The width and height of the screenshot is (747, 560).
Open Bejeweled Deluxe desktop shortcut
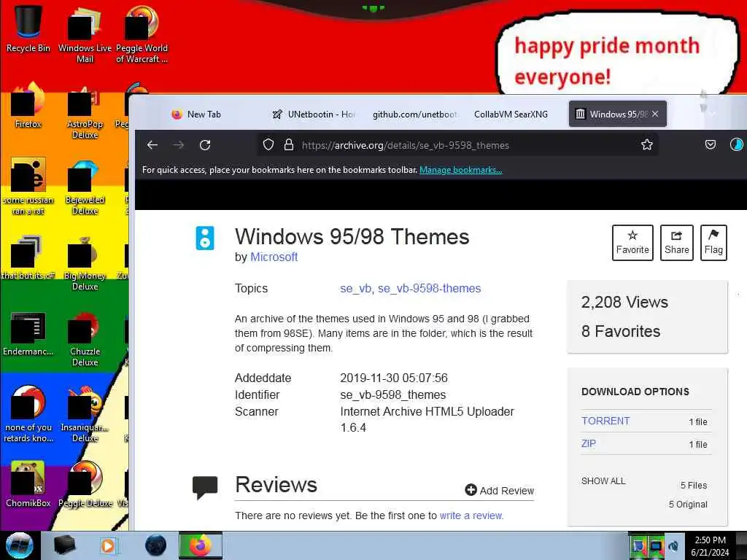pos(85,188)
